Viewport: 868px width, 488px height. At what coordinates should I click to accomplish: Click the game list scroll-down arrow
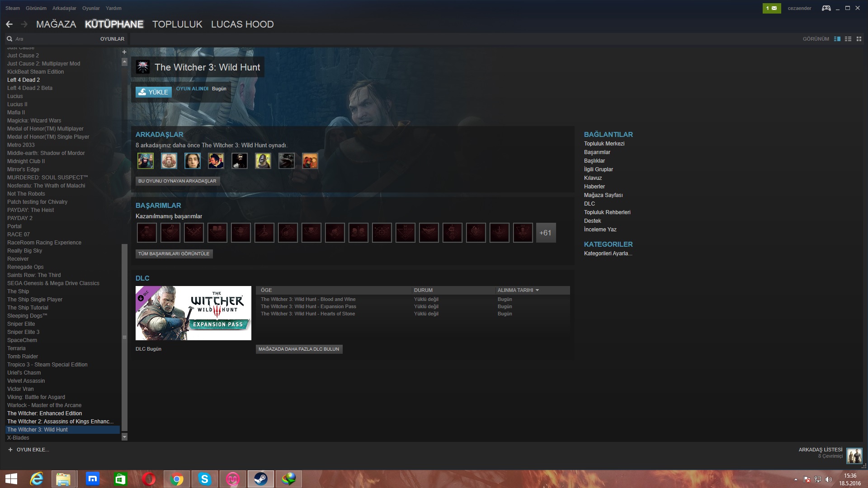[x=124, y=437]
